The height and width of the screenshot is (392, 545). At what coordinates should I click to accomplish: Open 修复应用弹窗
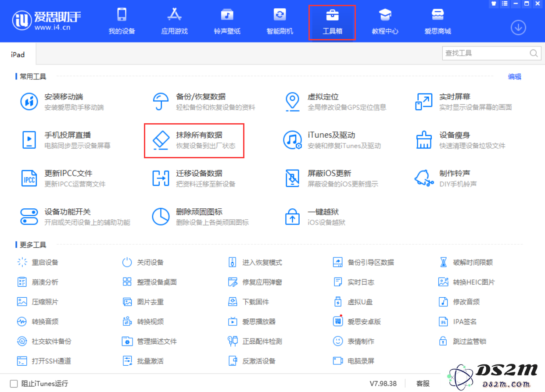(x=255, y=282)
